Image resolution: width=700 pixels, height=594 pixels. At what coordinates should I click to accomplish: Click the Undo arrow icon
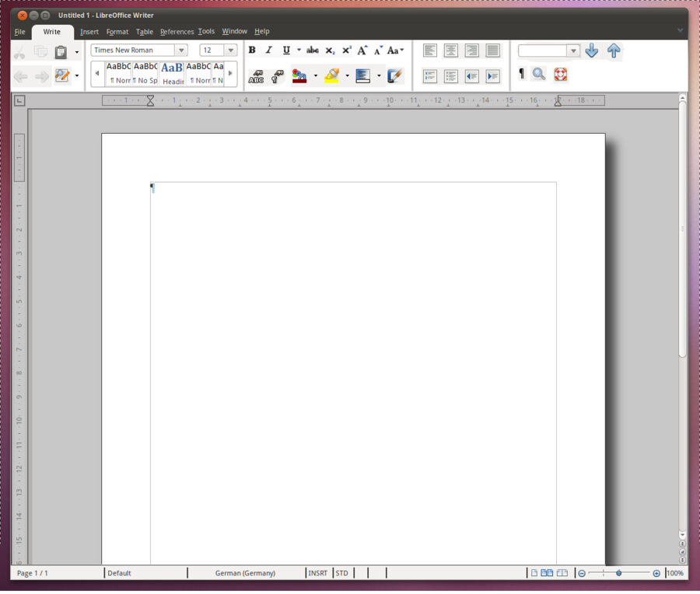(20, 76)
